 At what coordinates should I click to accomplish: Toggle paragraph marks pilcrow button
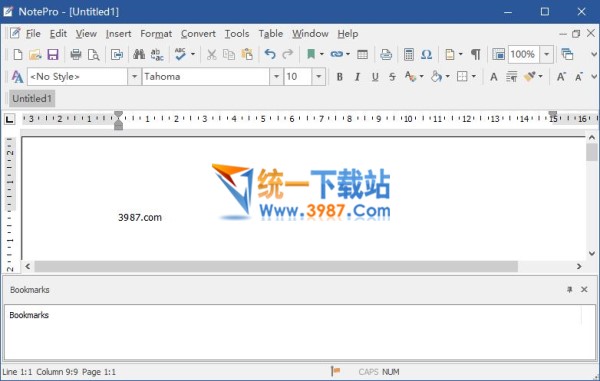click(x=476, y=54)
